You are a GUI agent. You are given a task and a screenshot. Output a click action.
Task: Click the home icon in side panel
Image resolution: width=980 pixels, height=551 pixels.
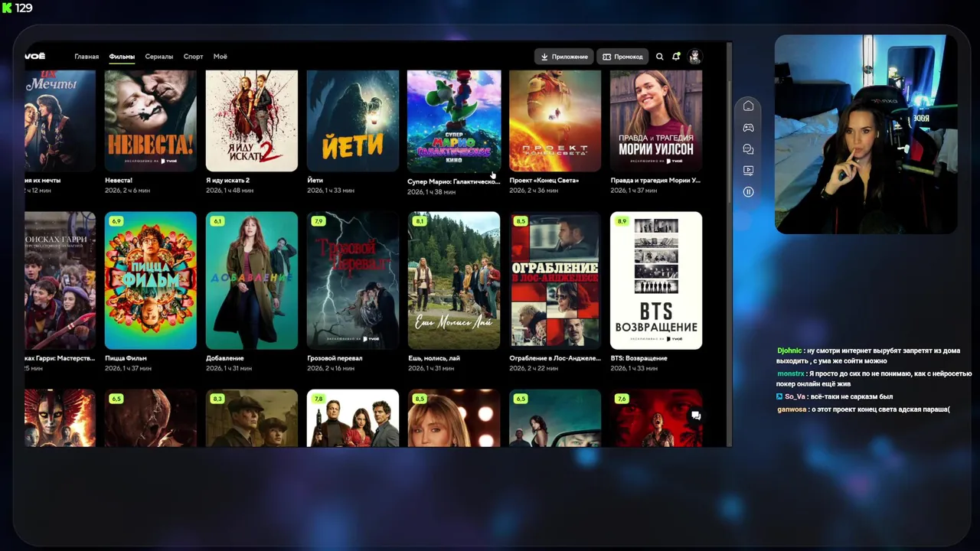[749, 106]
